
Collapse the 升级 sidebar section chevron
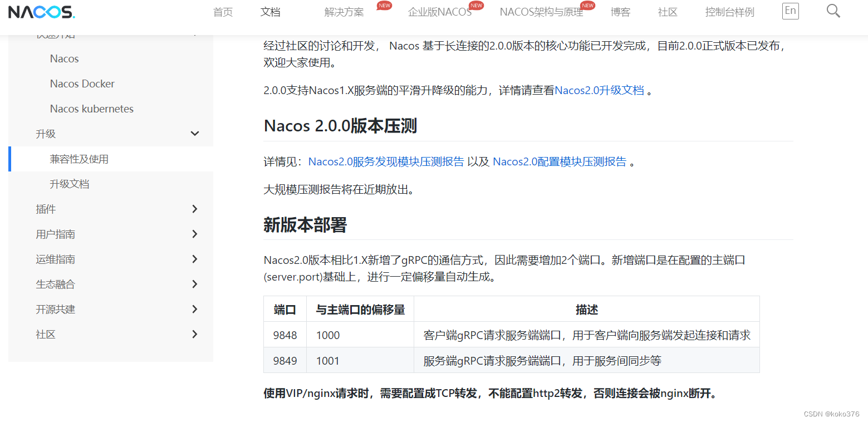(x=195, y=134)
